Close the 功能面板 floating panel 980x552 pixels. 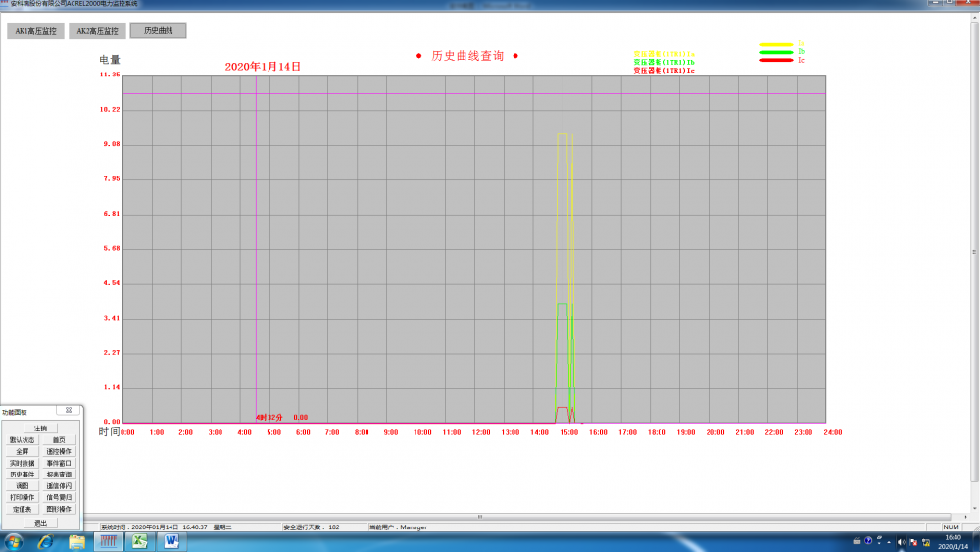[68, 411]
